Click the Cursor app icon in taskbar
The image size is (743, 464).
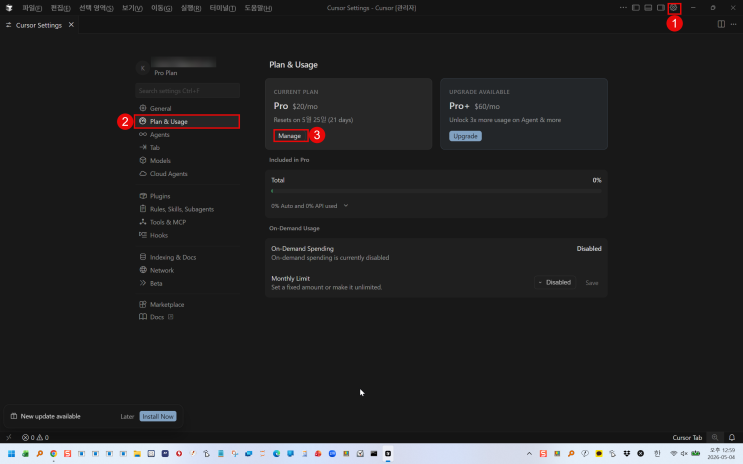[388, 454]
